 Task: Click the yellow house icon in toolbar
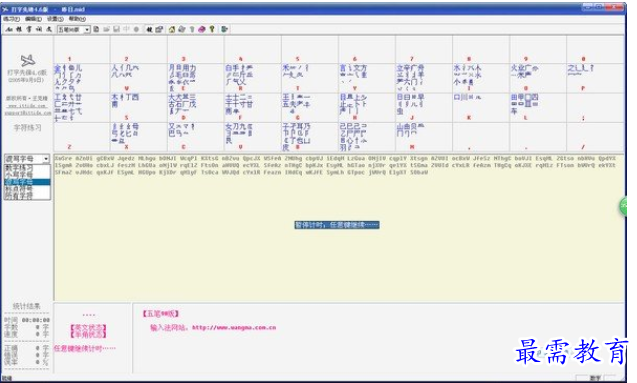(x=172, y=29)
